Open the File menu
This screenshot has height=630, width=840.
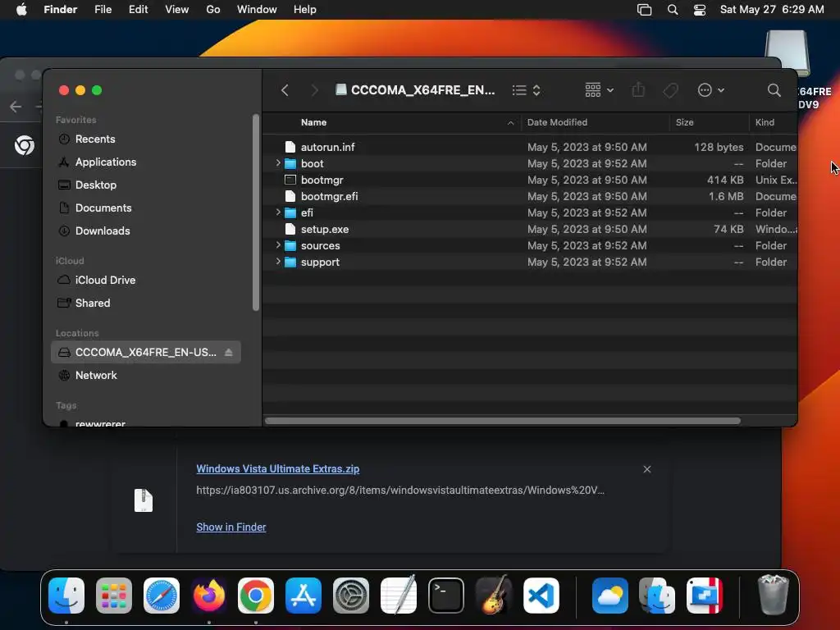(x=103, y=10)
